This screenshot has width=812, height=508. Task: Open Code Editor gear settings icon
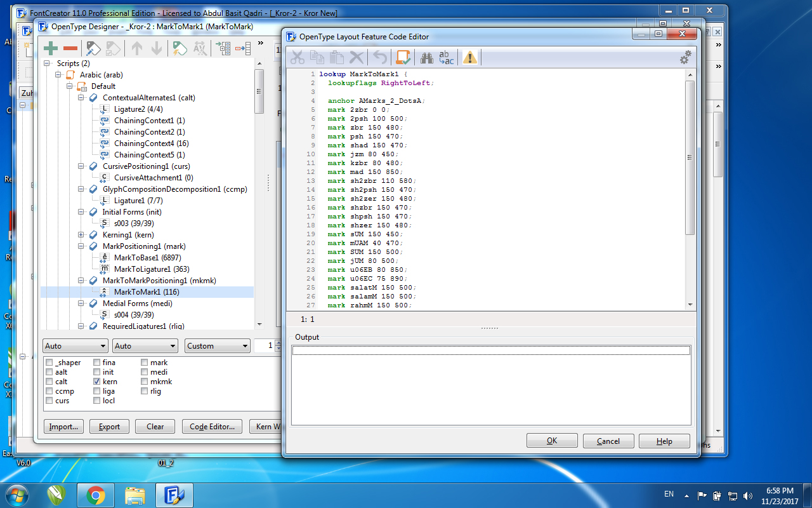tap(685, 57)
